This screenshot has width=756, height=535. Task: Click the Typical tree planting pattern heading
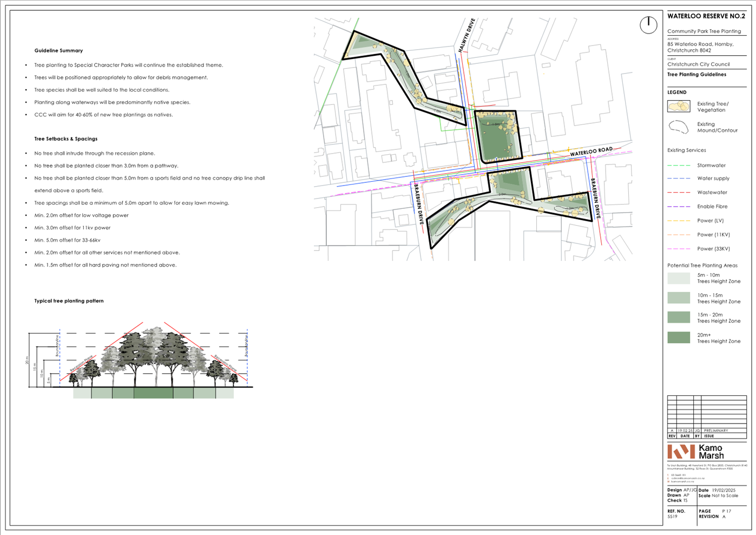coord(69,301)
